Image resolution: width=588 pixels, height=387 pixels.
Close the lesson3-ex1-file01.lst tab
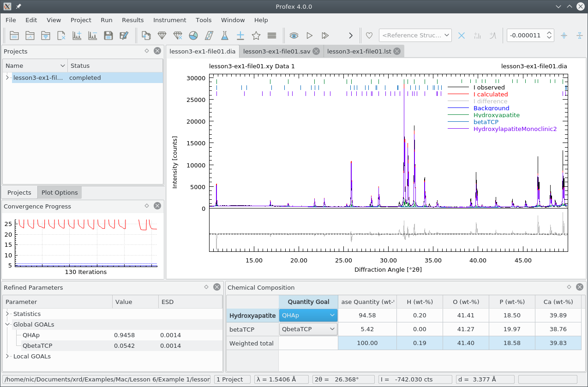[397, 51]
